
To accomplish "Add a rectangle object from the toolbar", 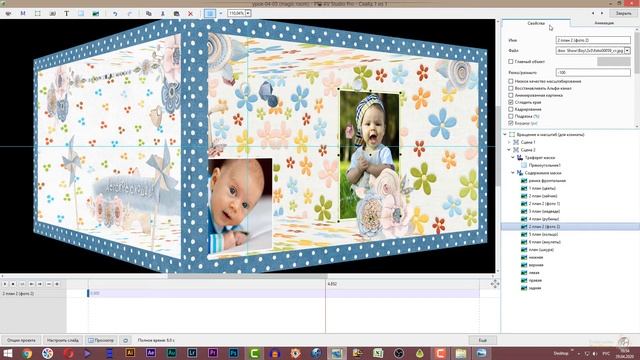I will pyautogui.click(x=81, y=13).
